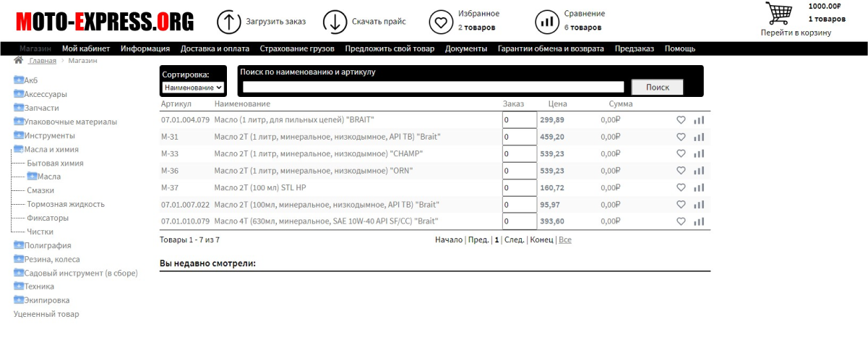Viewport: 868px width, 348px height.
Task: Add item M-31 to favorites
Action: (681, 137)
